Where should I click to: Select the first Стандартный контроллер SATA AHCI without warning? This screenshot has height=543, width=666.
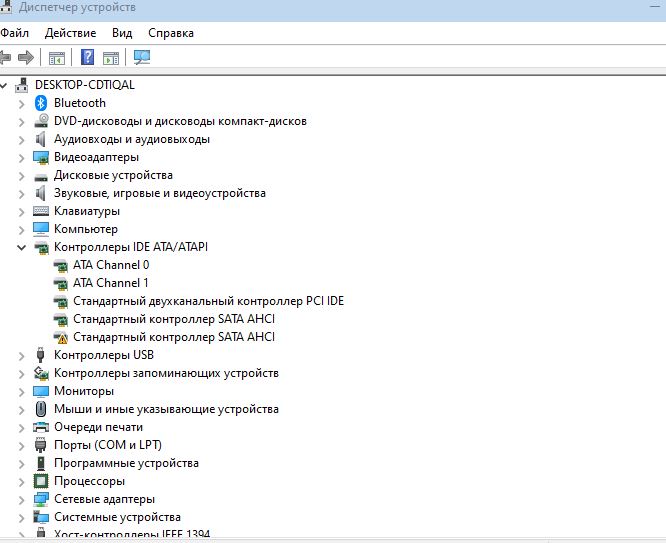pyautogui.click(x=174, y=319)
